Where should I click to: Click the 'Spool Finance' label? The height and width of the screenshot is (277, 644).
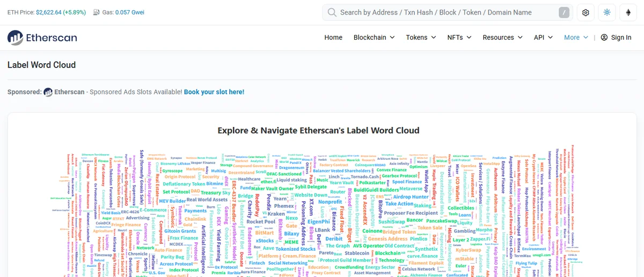click(407, 182)
